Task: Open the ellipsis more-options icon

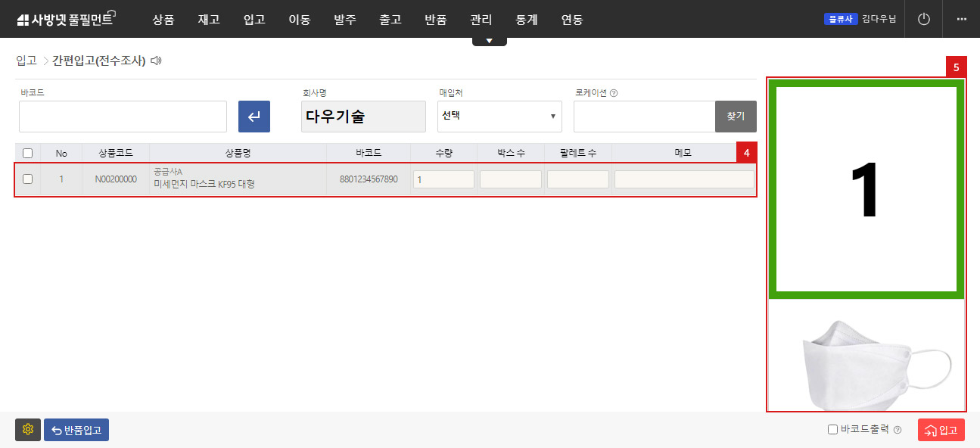Action: click(962, 19)
